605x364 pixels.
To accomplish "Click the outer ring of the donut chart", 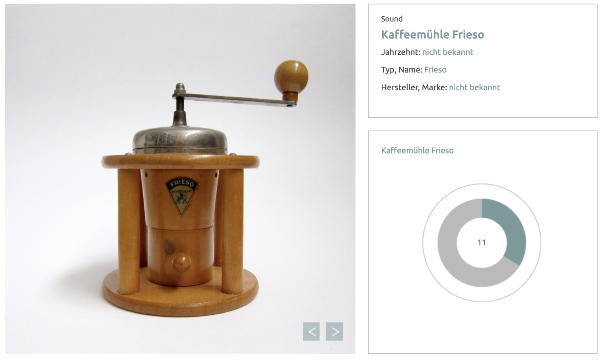I will 482,184.
